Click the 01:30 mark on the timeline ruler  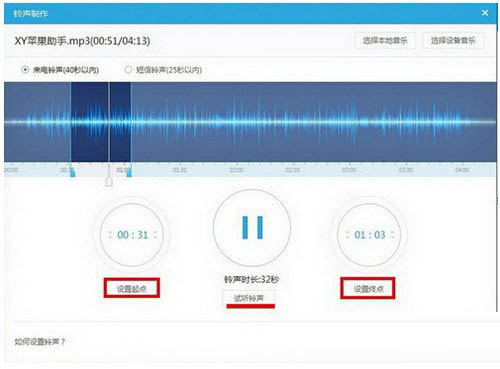[180, 170]
